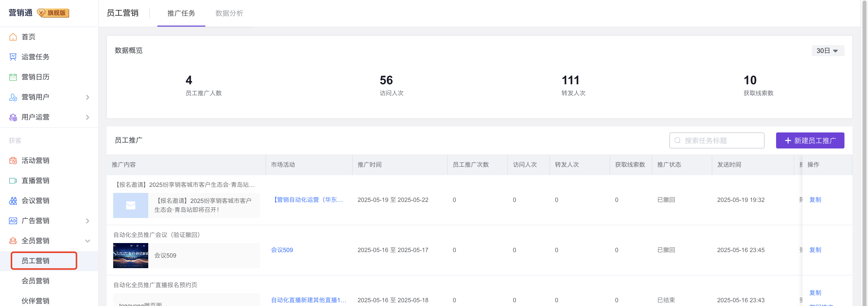Click the 青岛站 envelope thumbnail
868x306 pixels.
click(x=130, y=205)
